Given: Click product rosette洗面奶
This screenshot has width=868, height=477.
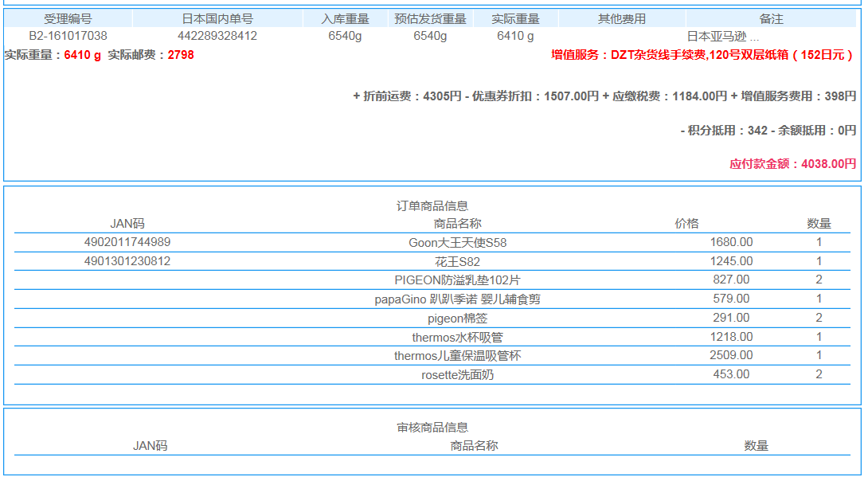Looking at the screenshot, I should point(457,375).
